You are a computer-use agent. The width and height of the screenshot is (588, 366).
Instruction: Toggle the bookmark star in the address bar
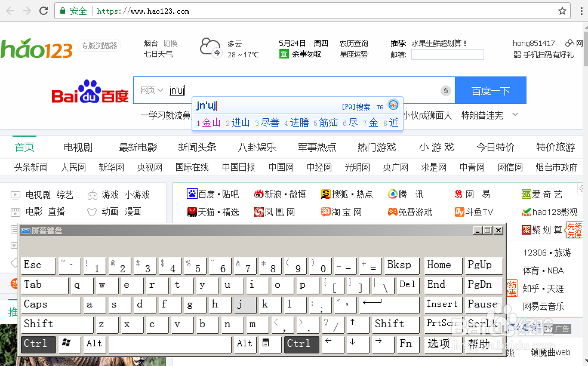point(562,10)
